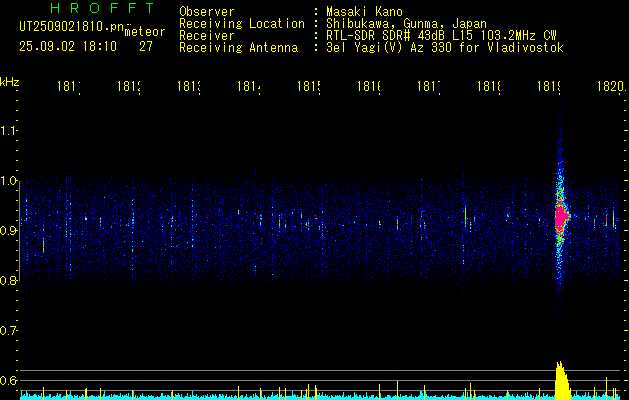The width and height of the screenshot is (629, 400).
Task: Click the 'Observer' field label
Action: (x=207, y=12)
